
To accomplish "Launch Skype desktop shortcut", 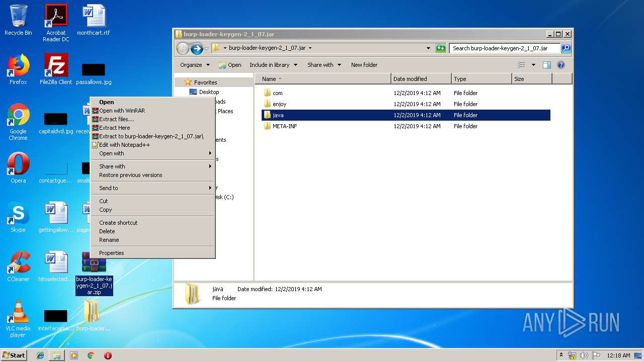I will pos(18,217).
